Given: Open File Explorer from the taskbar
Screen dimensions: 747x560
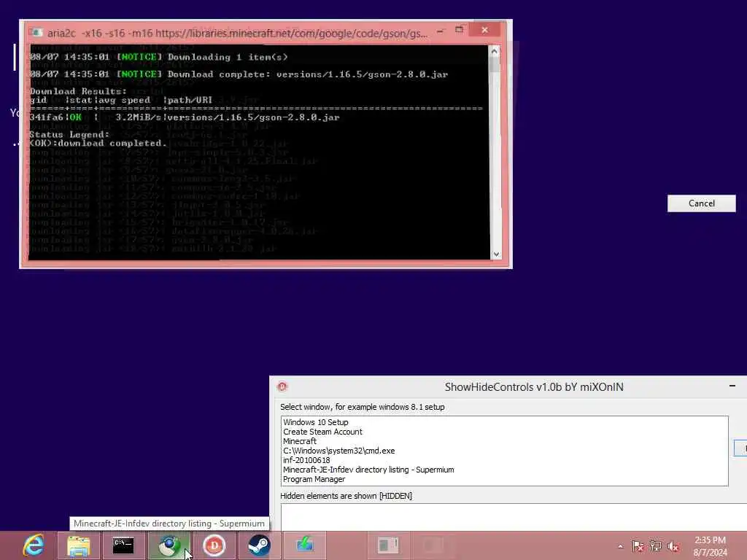Looking at the screenshot, I should coord(79,545).
